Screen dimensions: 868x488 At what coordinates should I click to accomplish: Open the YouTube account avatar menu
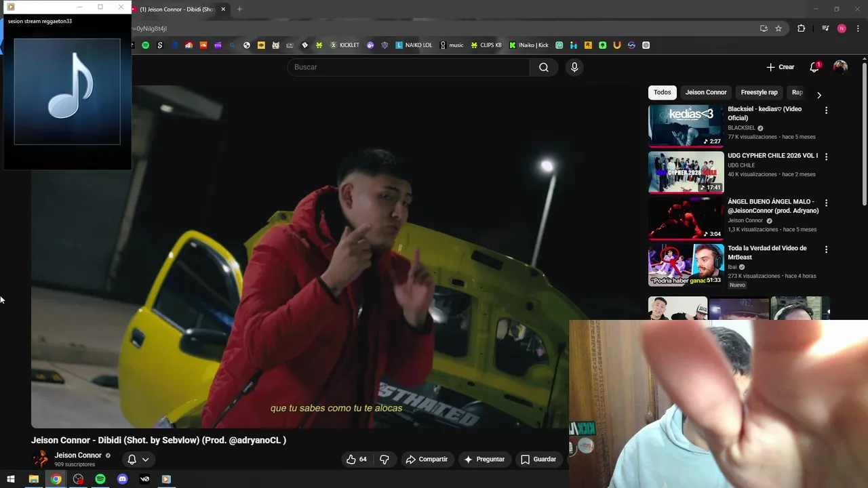pos(840,67)
